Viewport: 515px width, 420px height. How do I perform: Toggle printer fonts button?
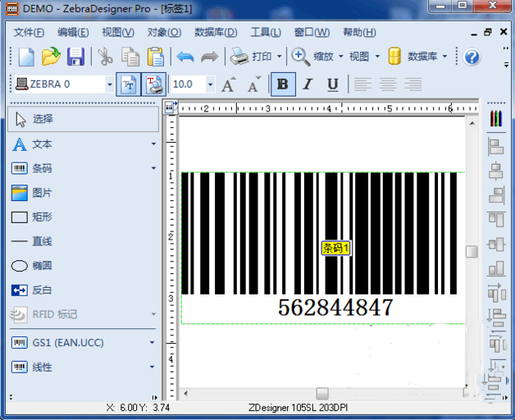pyautogui.click(x=153, y=84)
